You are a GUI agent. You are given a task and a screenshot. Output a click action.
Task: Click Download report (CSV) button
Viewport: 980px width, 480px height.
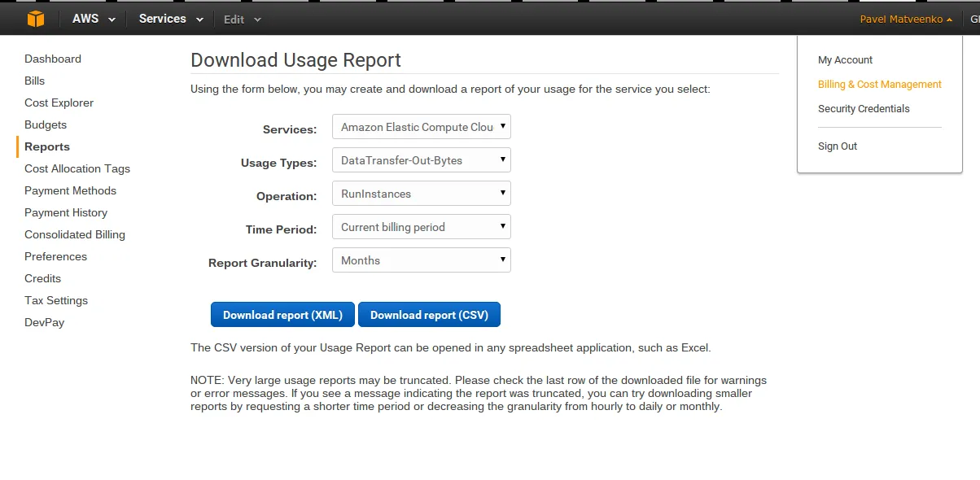point(429,315)
